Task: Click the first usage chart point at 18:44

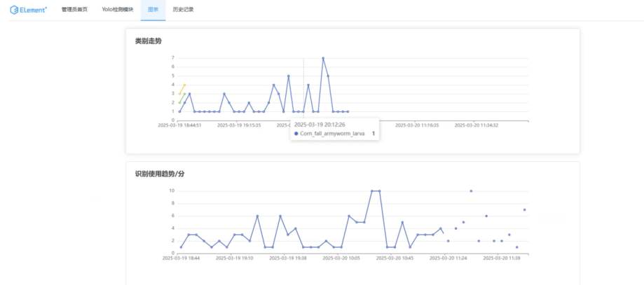Action: pos(181,247)
